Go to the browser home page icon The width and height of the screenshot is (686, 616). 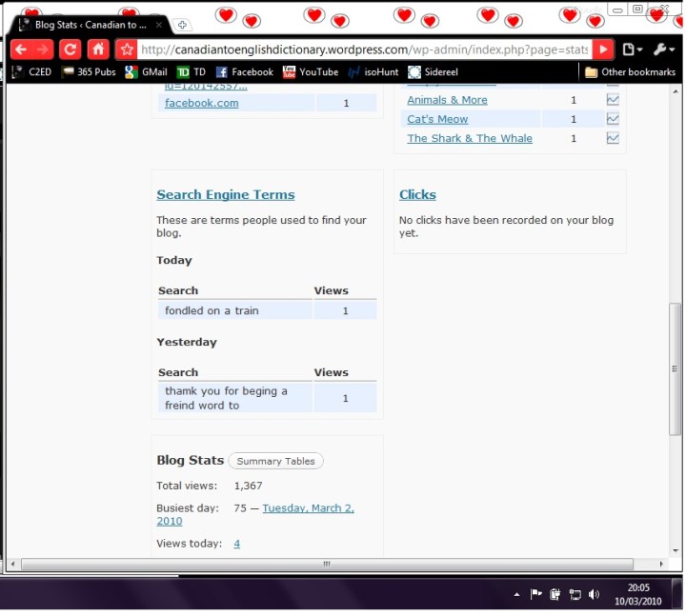click(98, 50)
